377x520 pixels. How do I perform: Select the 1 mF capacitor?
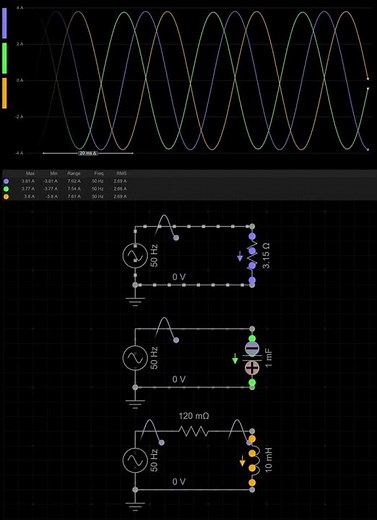[252, 359]
